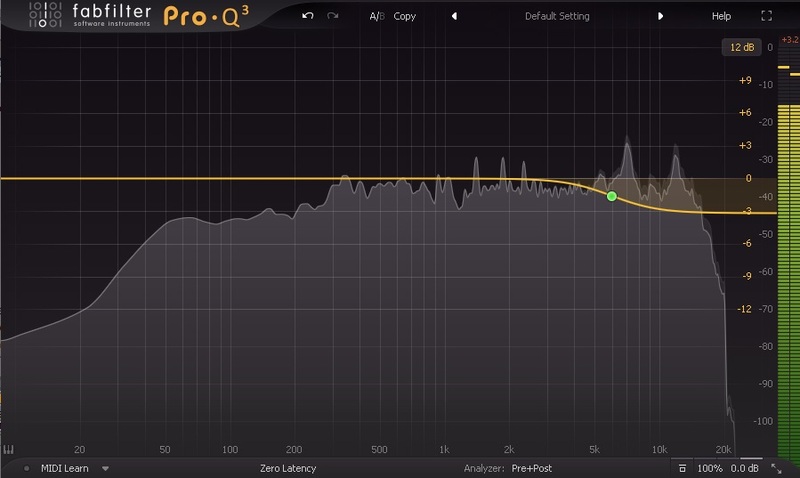Image resolution: width=800 pixels, height=478 pixels.
Task: Click the undo arrow icon
Action: (x=308, y=16)
